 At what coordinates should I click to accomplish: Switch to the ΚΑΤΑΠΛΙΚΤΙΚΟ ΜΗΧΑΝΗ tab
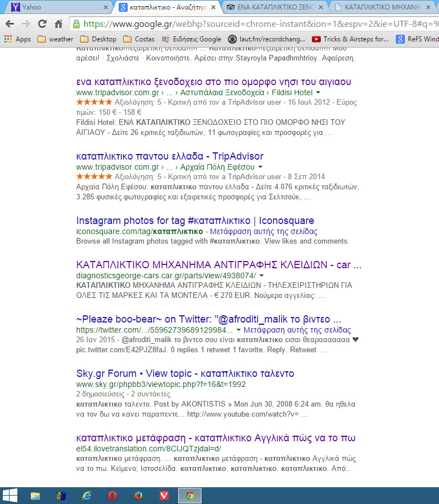382,7
